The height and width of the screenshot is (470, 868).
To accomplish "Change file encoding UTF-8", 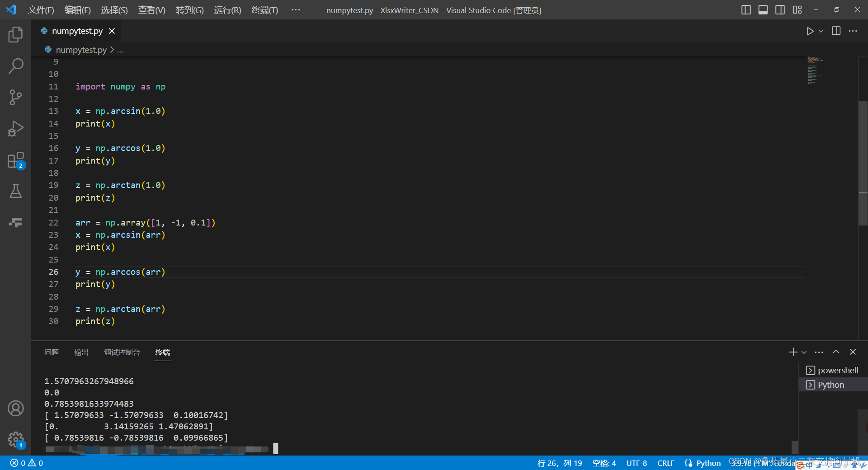I will [x=637, y=463].
